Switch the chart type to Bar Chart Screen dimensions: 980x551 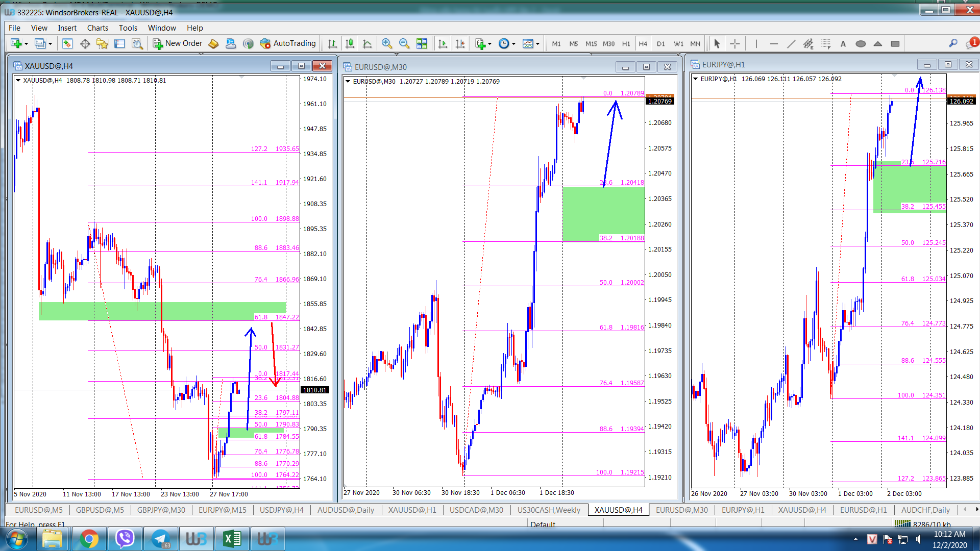333,44
